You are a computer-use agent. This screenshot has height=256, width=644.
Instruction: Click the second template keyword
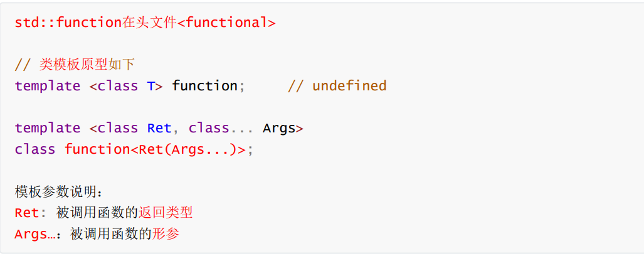point(48,129)
